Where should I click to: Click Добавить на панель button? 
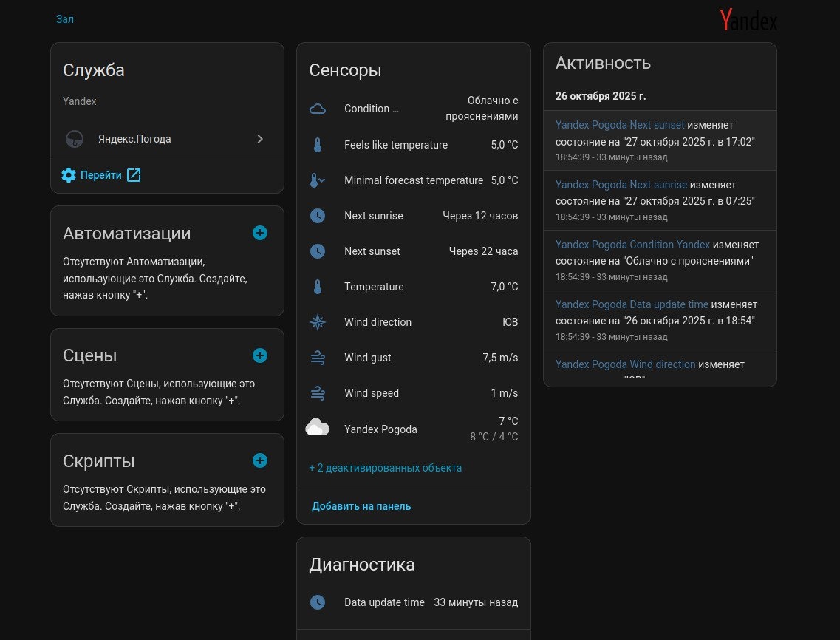coord(361,506)
